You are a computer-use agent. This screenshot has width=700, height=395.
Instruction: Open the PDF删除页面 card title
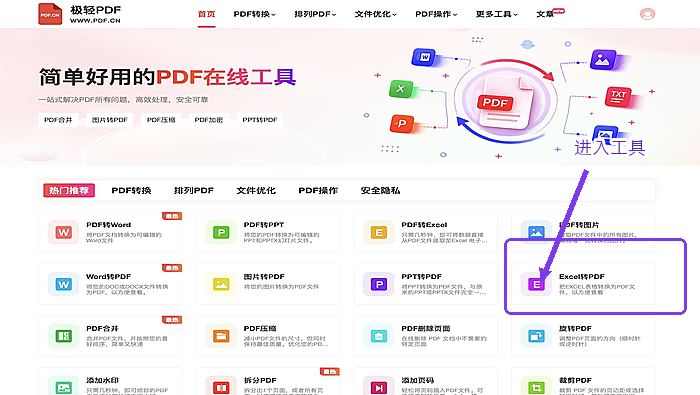pos(425,328)
